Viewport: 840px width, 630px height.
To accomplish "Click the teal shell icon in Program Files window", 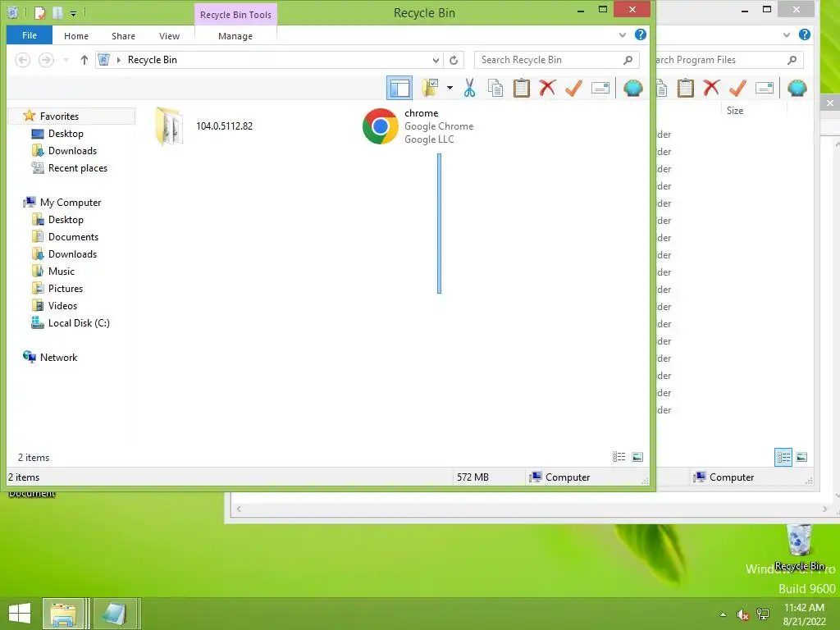I will pyautogui.click(x=797, y=88).
